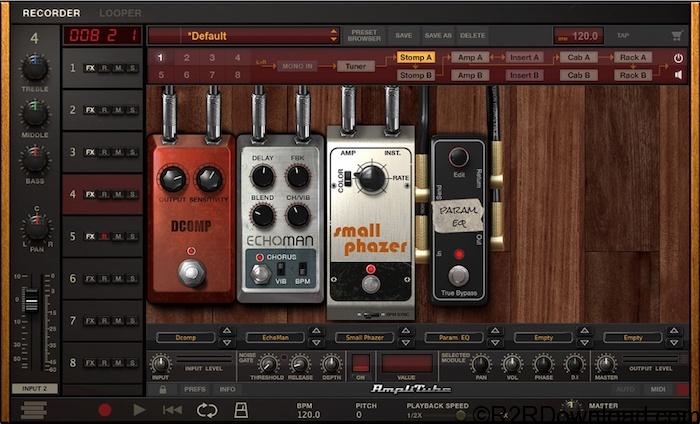Click the lock icon beside PREFS
700x424 pixels.
click(x=163, y=389)
